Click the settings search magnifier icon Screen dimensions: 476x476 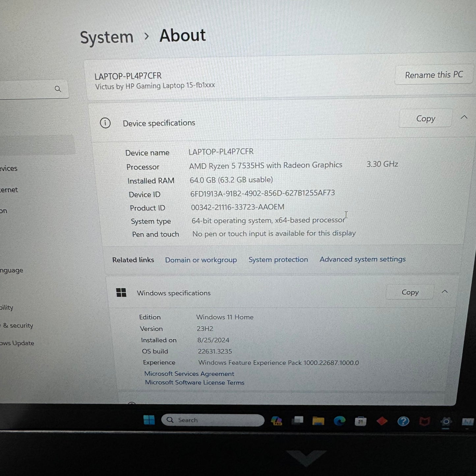pos(58,89)
